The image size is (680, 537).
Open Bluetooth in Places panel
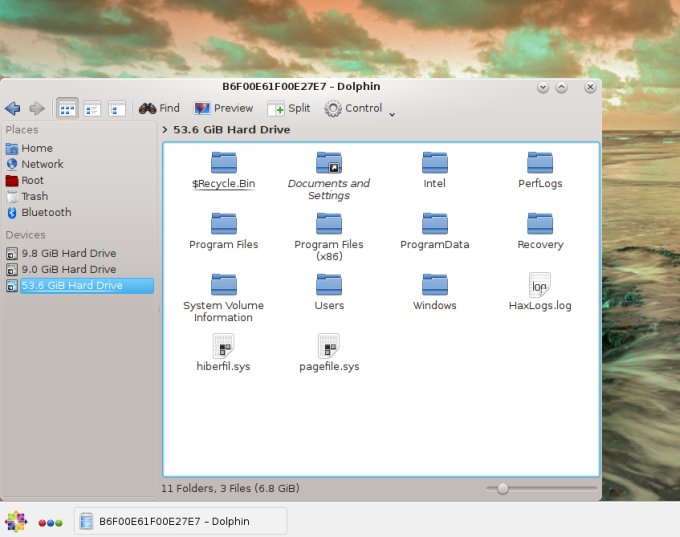pyautogui.click(x=39, y=213)
